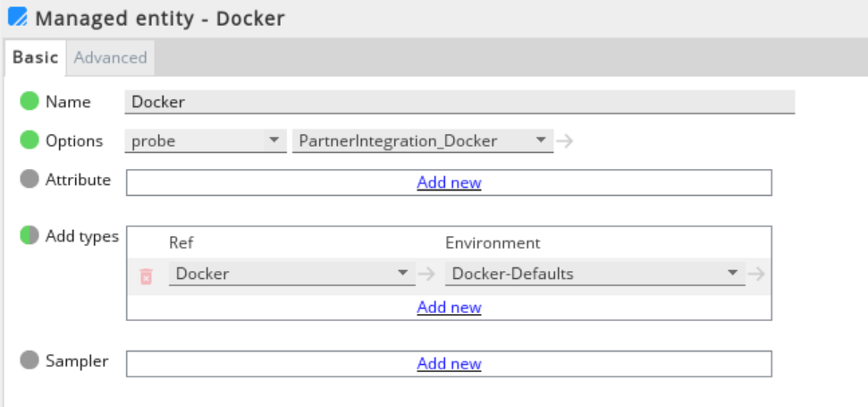Open the PartnerIntegration_Docker dropdown

click(422, 140)
